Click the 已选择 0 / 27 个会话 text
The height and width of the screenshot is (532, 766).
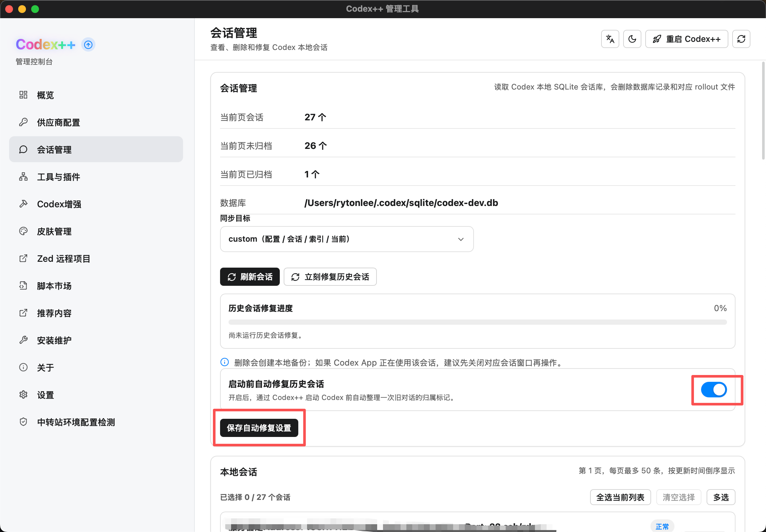pyautogui.click(x=255, y=497)
